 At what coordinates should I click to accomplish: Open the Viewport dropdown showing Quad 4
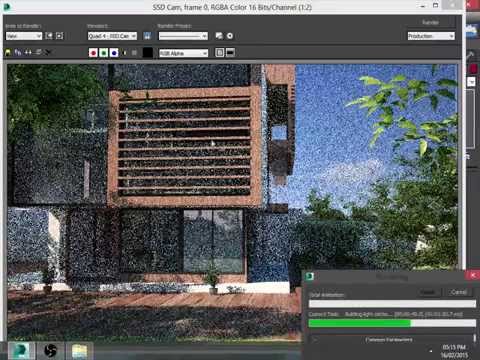tap(112, 36)
